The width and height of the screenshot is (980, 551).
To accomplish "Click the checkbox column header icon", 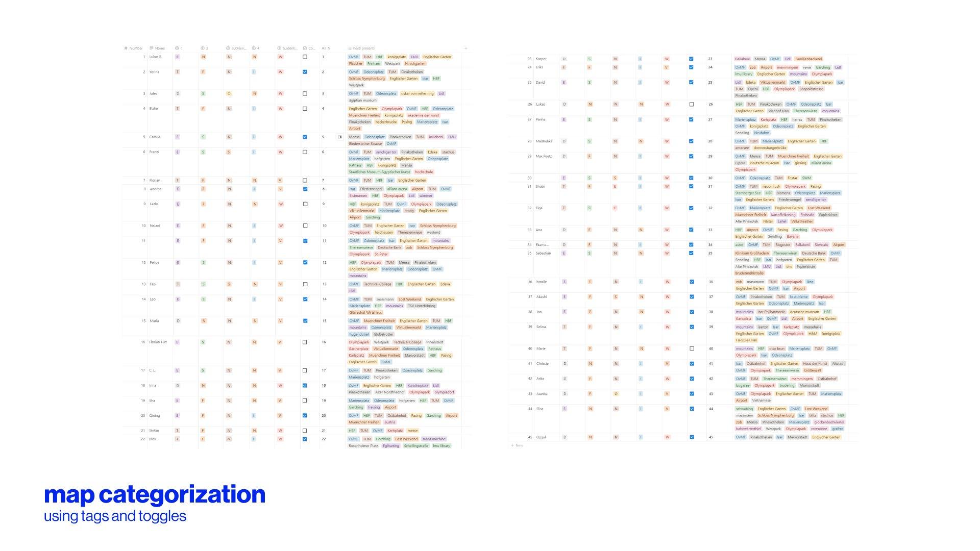I will point(305,48).
